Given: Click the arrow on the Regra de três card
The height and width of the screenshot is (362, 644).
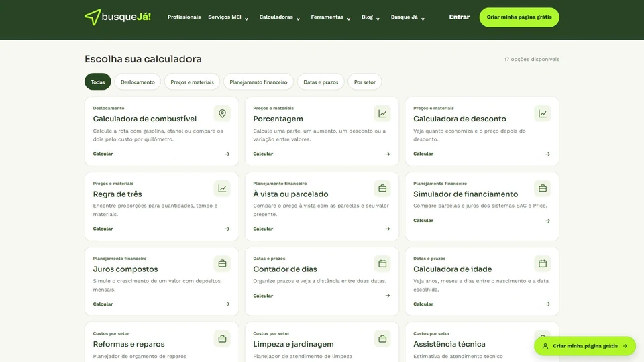Looking at the screenshot, I should point(227,229).
